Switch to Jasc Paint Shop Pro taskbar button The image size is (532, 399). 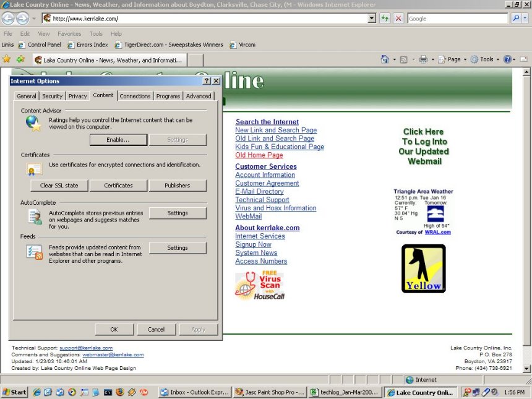coord(270,392)
